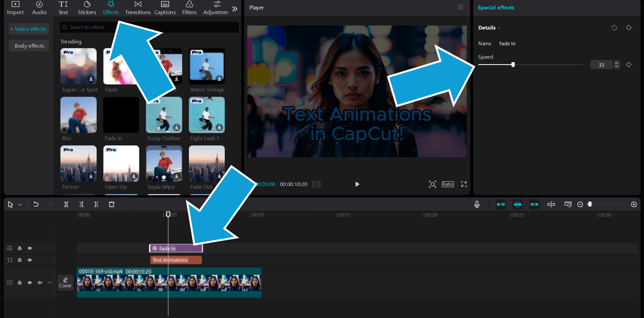Start a voiceover recording with the microphone
Image resolution: width=644 pixels, height=318 pixels.
coord(477,204)
